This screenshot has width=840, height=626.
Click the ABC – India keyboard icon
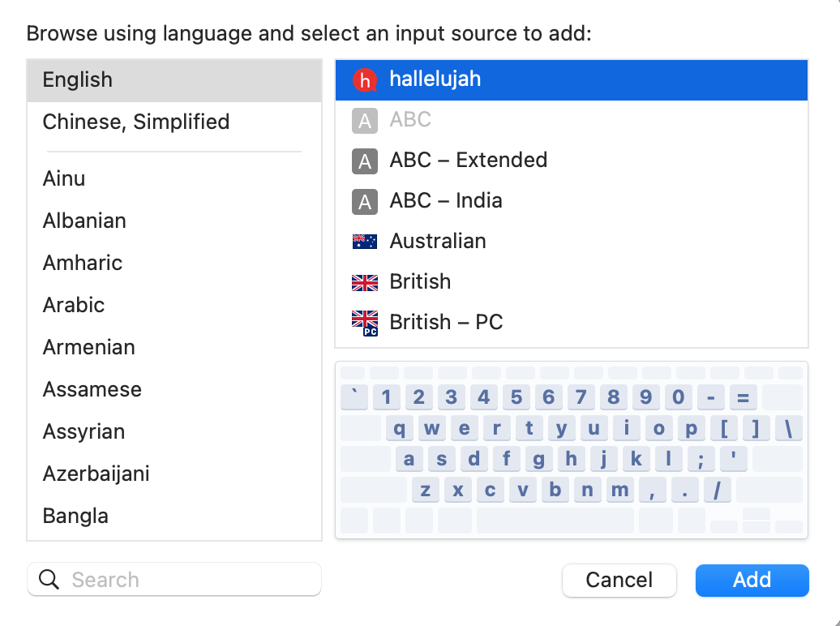point(365,202)
